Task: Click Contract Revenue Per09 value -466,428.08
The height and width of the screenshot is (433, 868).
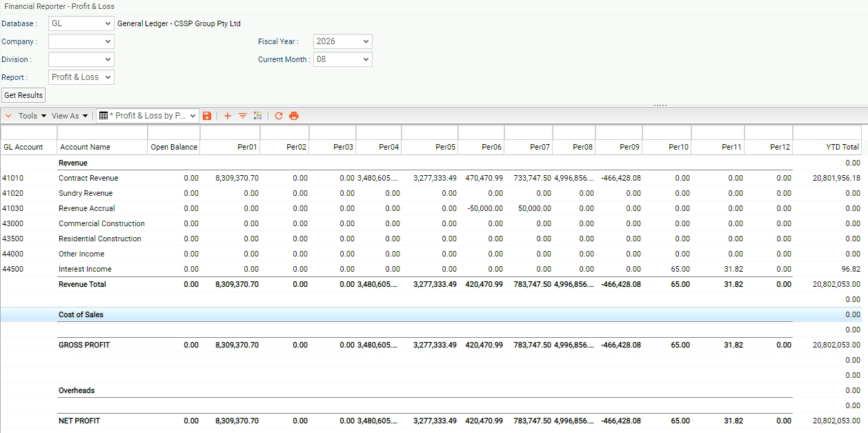Action: [621, 178]
